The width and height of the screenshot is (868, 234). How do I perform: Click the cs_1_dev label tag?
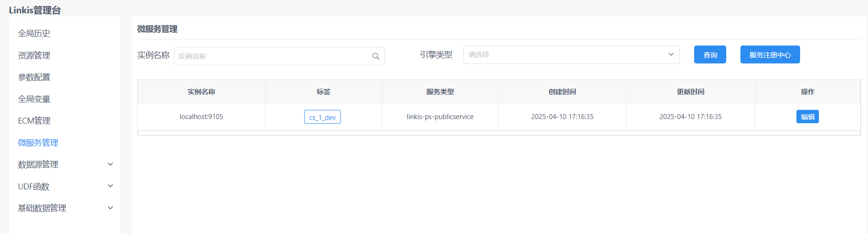(x=322, y=117)
